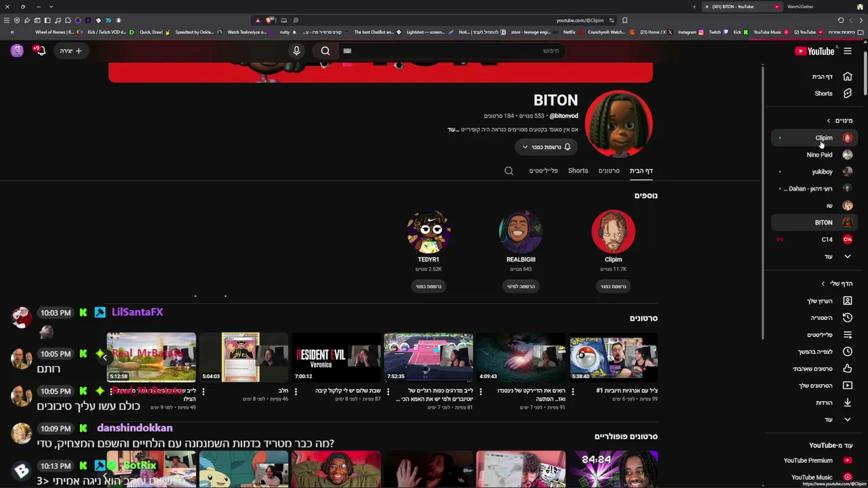The image size is (868, 488).
Task: Switch to the Playlists channel tab
Action: 543,171
